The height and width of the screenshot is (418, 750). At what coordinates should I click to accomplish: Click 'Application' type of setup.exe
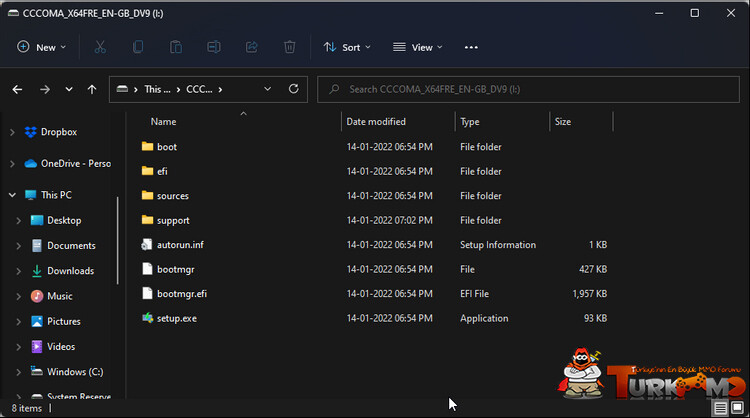tap(484, 319)
